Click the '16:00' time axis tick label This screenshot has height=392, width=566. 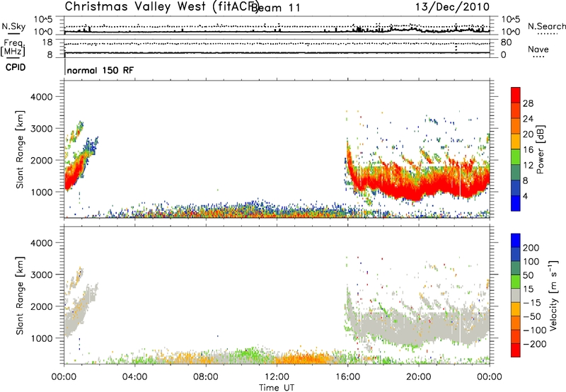point(347,377)
